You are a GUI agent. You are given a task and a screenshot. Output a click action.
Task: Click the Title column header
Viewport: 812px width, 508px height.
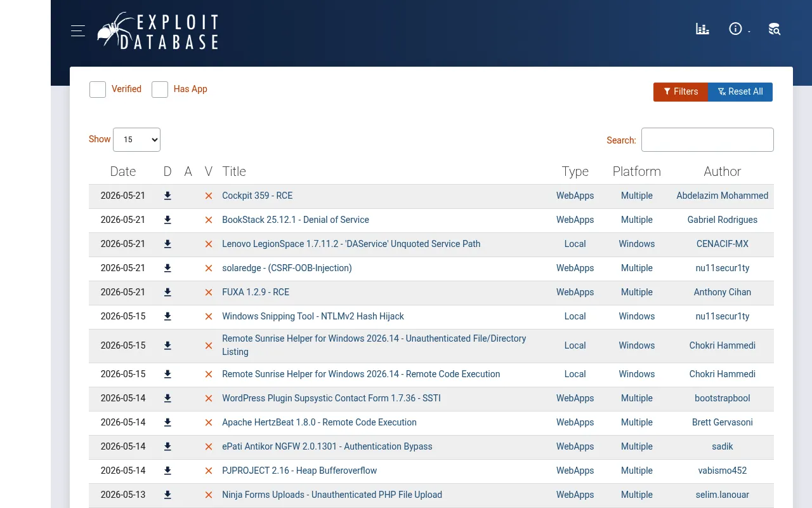[234, 171]
